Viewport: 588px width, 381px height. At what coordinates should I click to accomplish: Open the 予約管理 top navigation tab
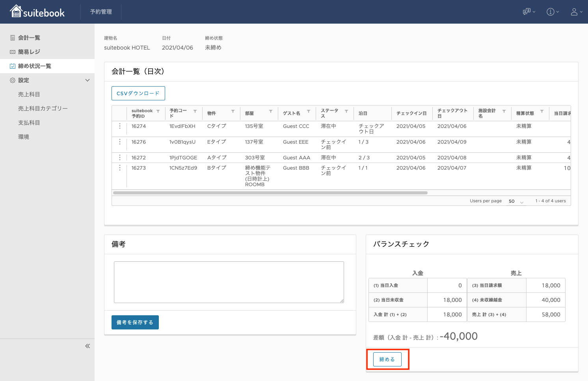(x=101, y=12)
